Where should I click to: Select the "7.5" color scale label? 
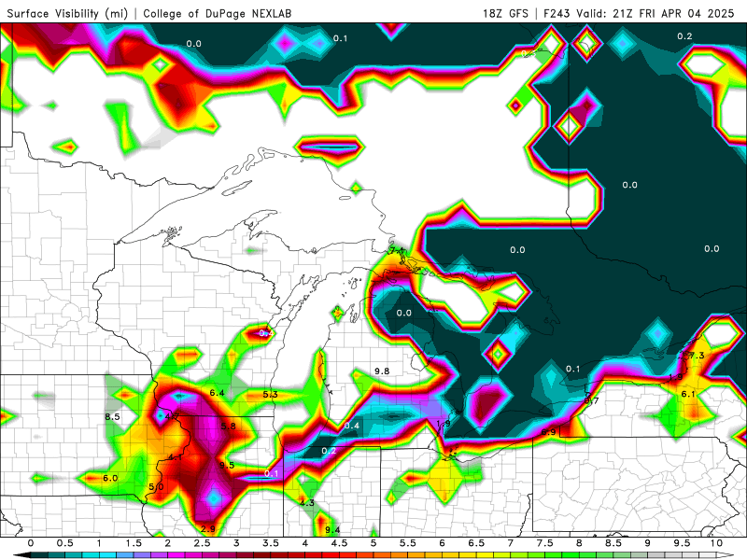coord(545,543)
